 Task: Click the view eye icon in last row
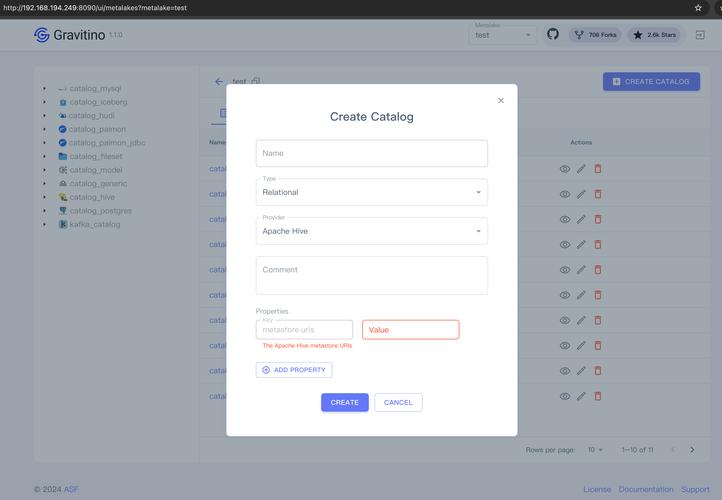click(564, 396)
